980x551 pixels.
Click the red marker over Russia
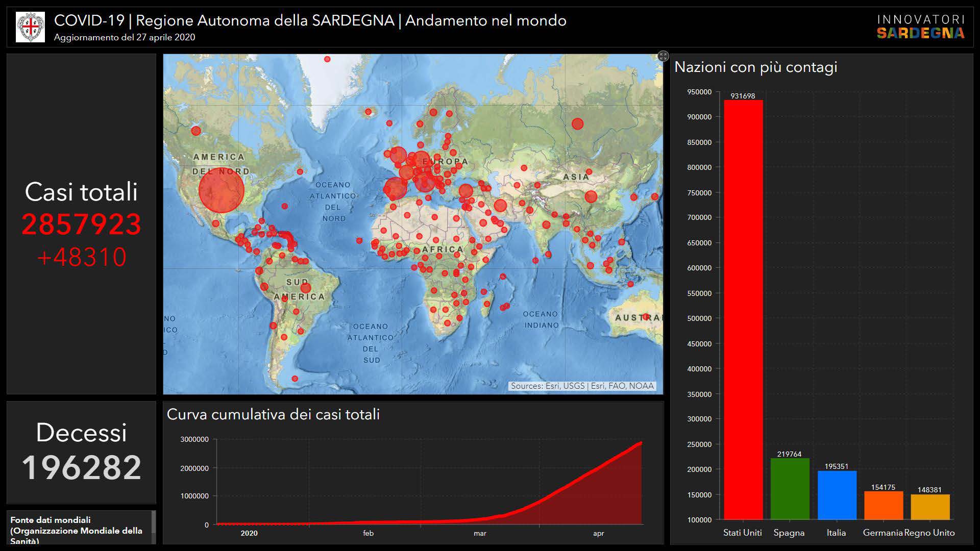point(577,124)
